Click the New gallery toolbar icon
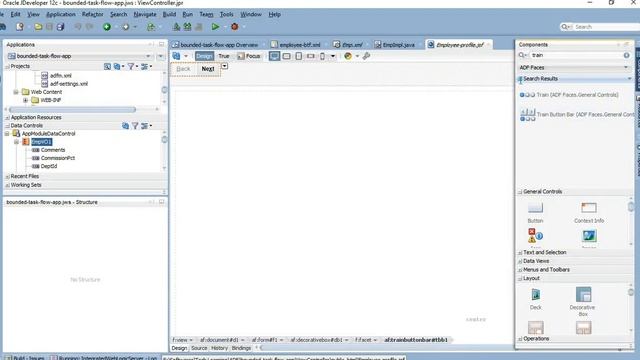This screenshot has width=640, height=360. click(x=20, y=27)
